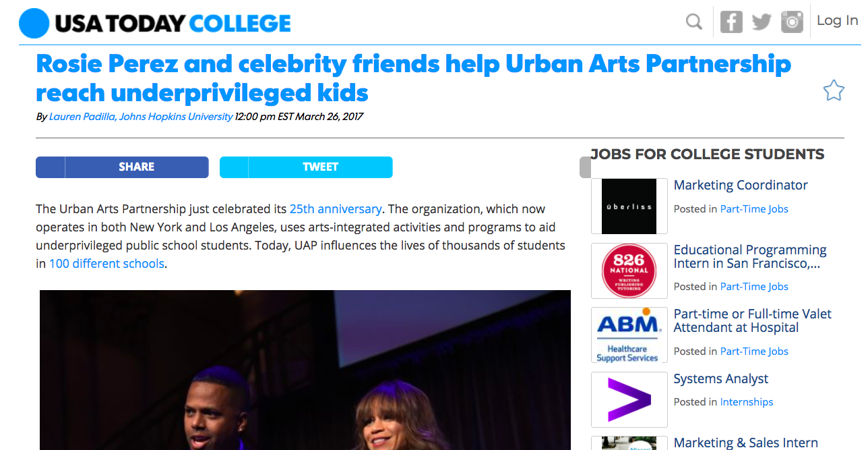
Task: Log In to the site
Action: [x=837, y=20]
